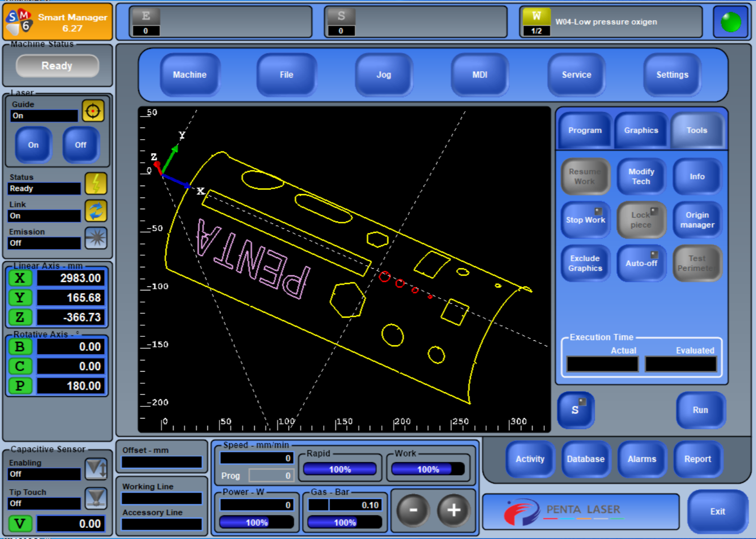Open the Activity panel
This screenshot has width=756, height=539.
coord(530,459)
